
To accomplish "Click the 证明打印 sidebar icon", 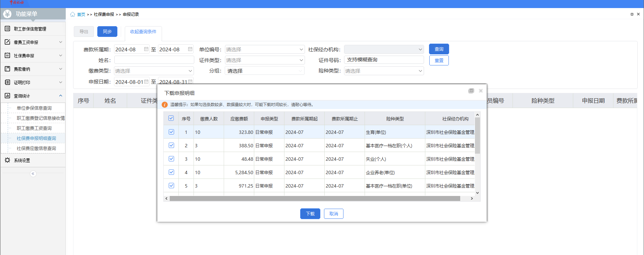I will point(7,83).
